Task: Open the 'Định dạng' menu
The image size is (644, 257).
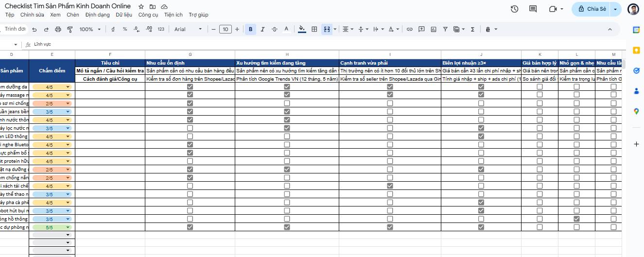Action: coord(98,15)
